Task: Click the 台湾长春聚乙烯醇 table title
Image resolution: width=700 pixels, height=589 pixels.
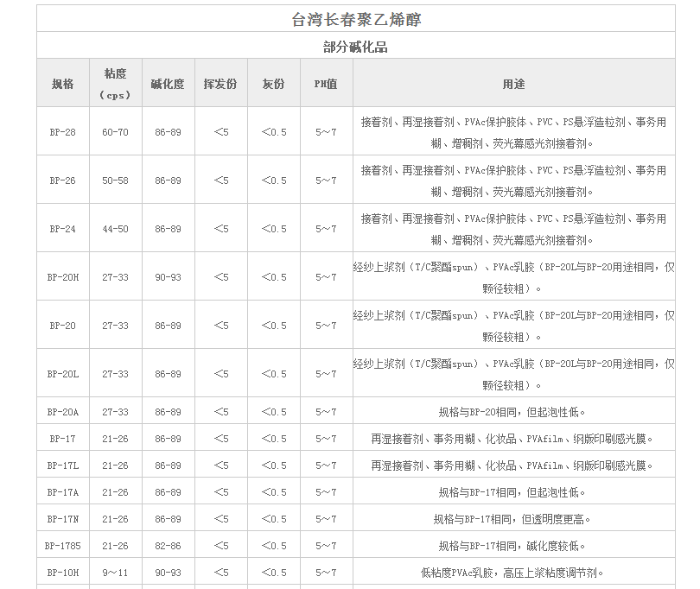Action: 356,19
